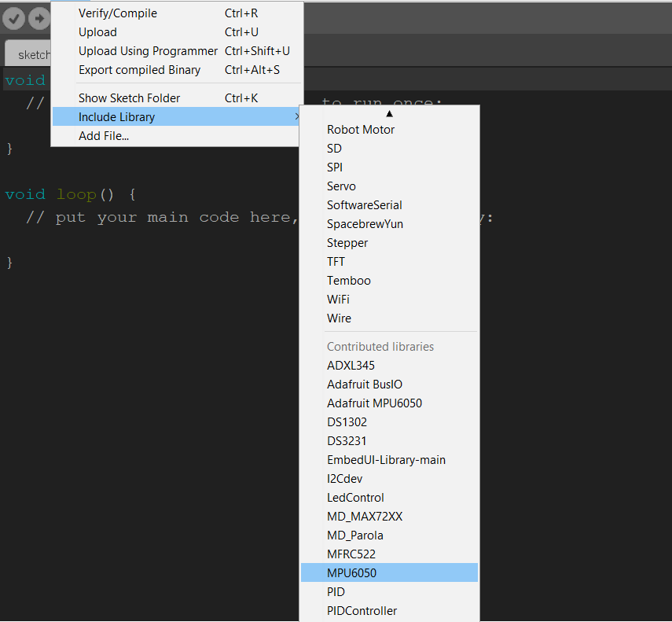The width and height of the screenshot is (672, 622).
Task: Select Export compiled Binary
Action: click(177, 70)
